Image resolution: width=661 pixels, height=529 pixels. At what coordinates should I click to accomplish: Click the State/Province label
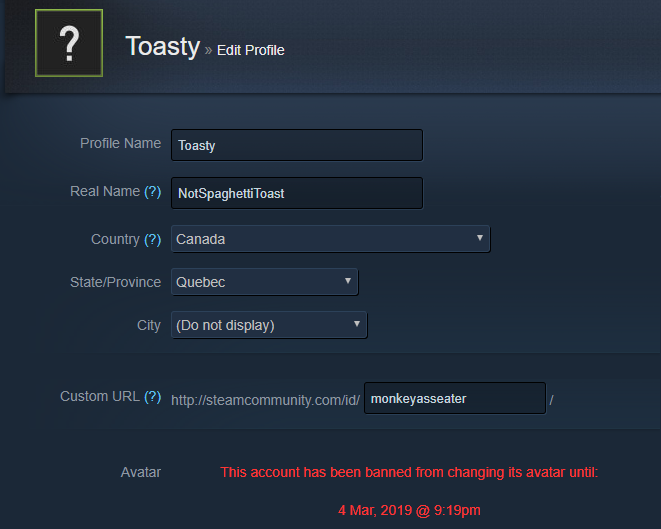(x=116, y=282)
